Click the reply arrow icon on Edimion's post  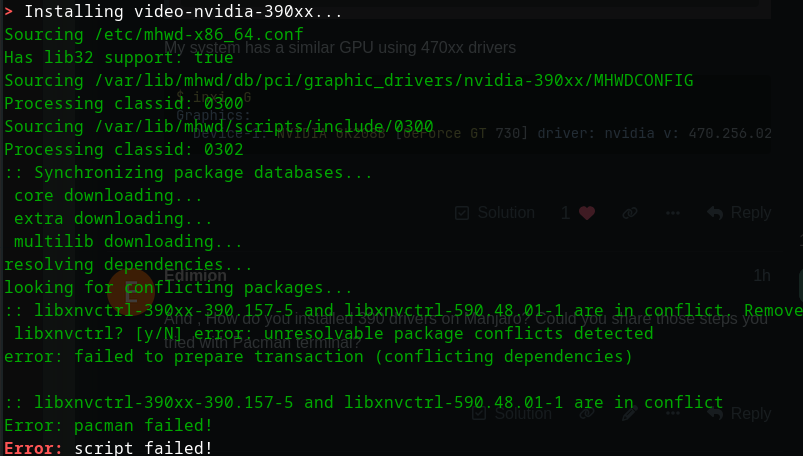[715, 413]
